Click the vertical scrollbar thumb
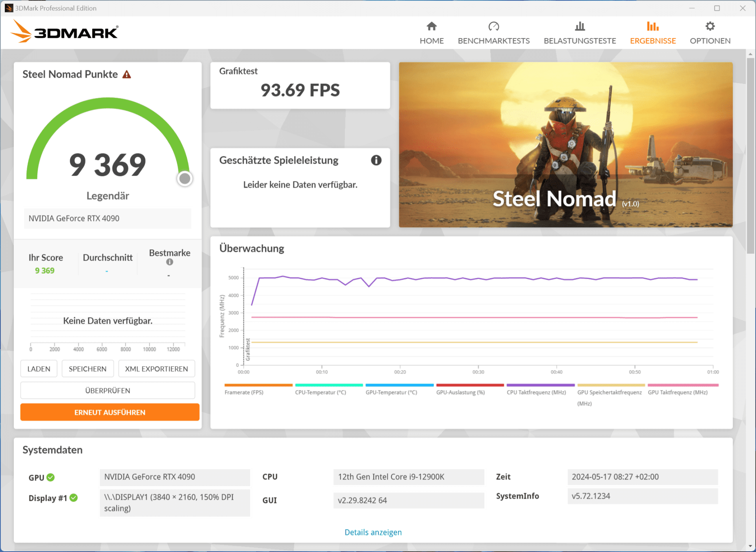The width and height of the screenshot is (756, 552). click(x=750, y=156)
